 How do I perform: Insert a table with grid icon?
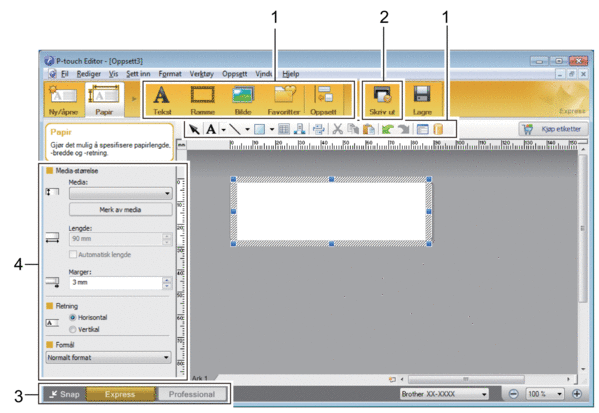tap(283, 130)
